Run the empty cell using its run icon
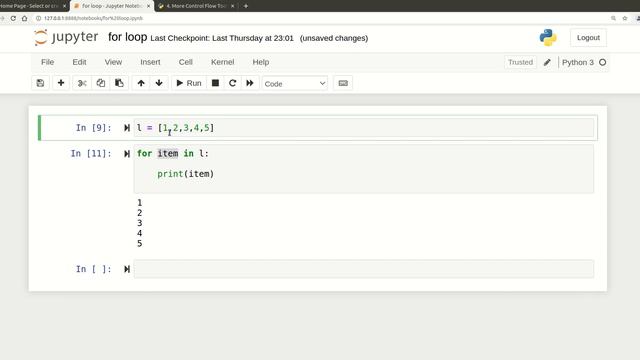Viewport: 640px width, 360px height. (x=127, y=269)
